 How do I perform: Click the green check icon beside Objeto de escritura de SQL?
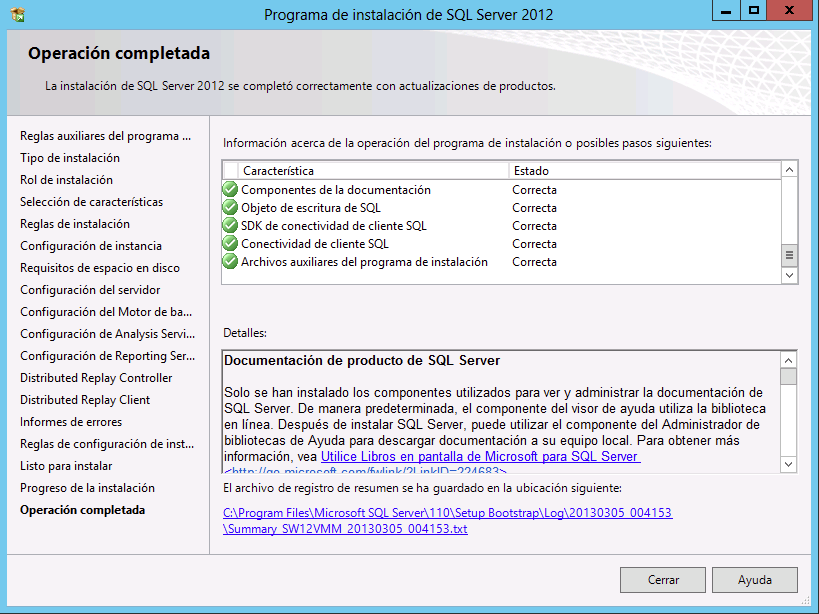(230, 208)
